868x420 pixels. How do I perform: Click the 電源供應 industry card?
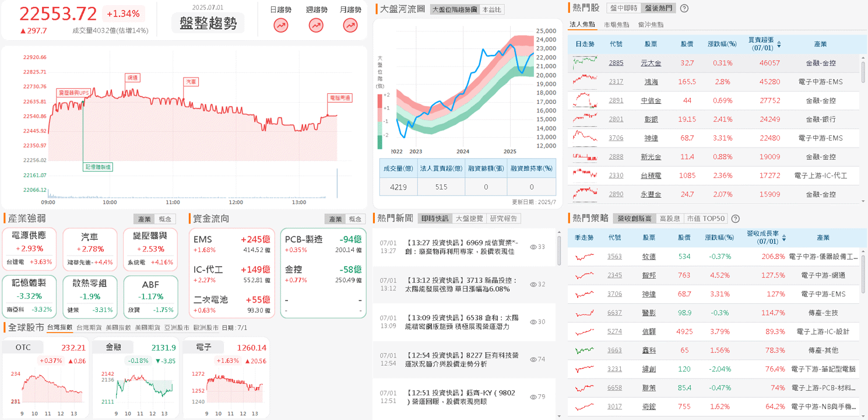click(x=29, y=249)
